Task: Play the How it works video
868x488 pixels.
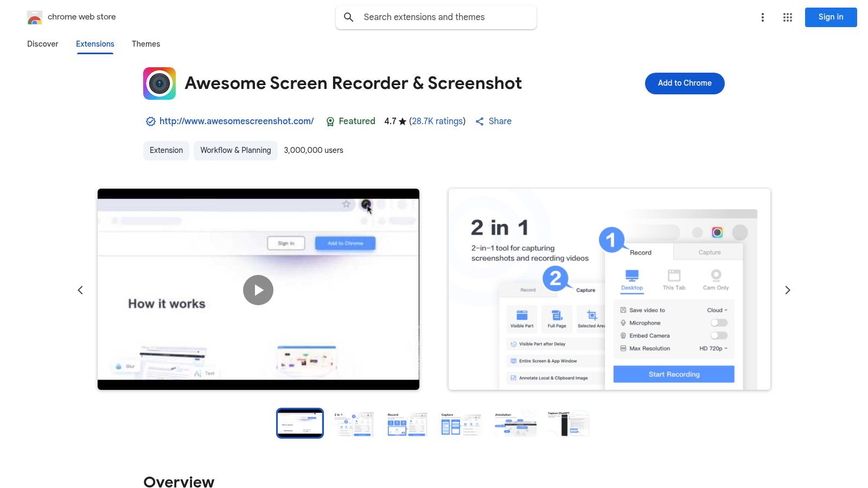Action: tap(258, 290)
